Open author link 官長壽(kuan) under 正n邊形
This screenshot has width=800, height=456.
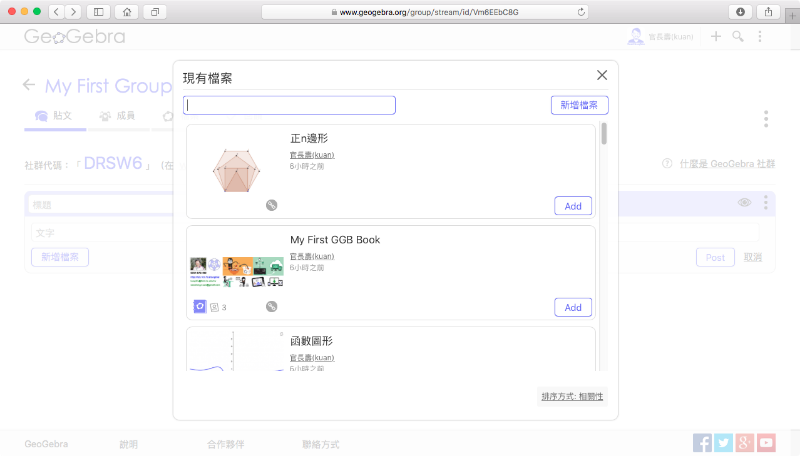(x=312, y=155)
